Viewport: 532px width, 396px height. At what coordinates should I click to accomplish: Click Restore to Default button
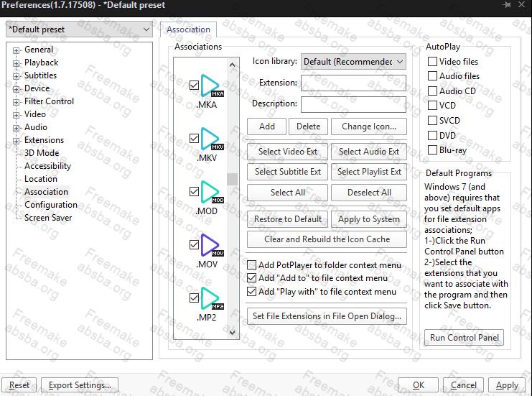287,219
